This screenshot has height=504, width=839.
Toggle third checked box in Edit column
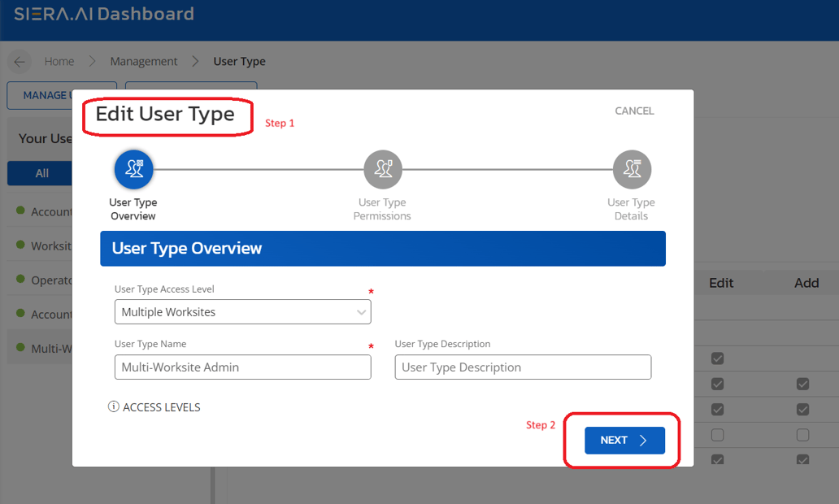[x=718, y=410]
